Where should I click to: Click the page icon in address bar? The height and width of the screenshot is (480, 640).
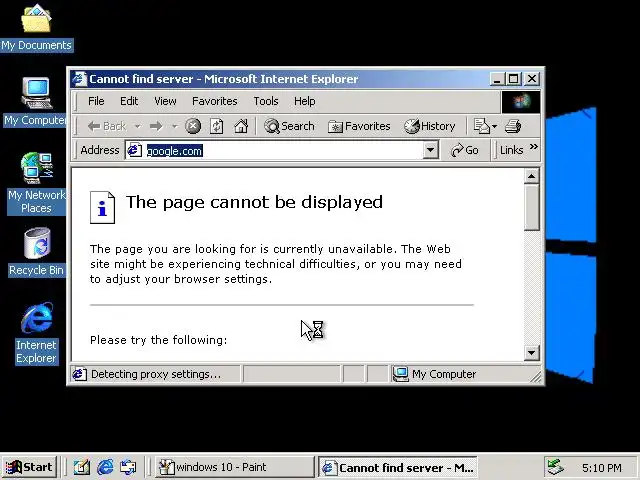(134, 150)
